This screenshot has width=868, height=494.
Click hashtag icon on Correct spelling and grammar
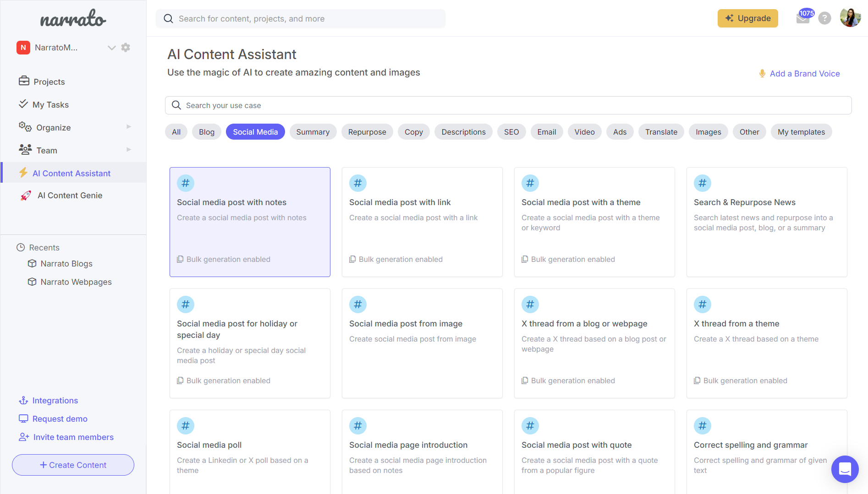point(703,426)
